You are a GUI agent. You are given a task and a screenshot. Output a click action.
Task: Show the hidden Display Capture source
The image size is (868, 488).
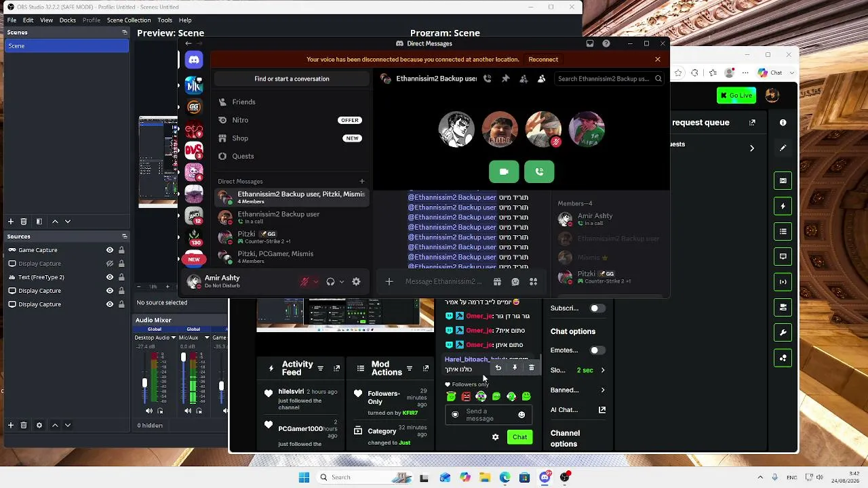click(109, 264)
